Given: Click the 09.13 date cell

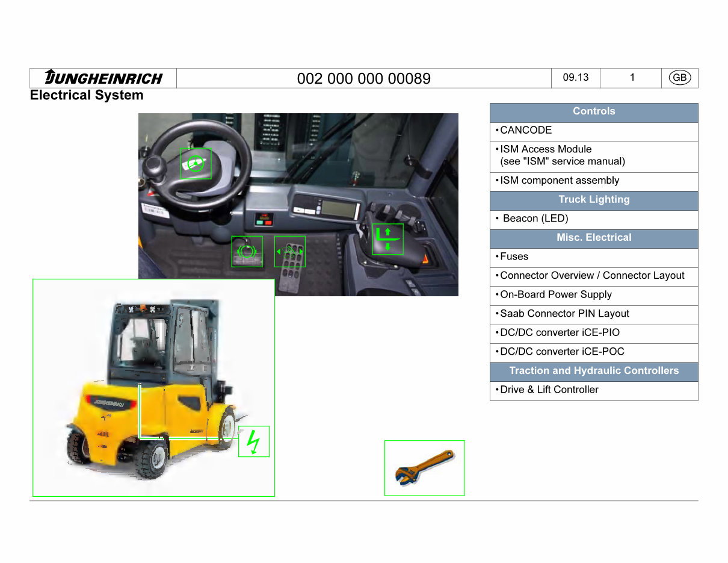Looking at the screenshot, I should pos(576,78).
